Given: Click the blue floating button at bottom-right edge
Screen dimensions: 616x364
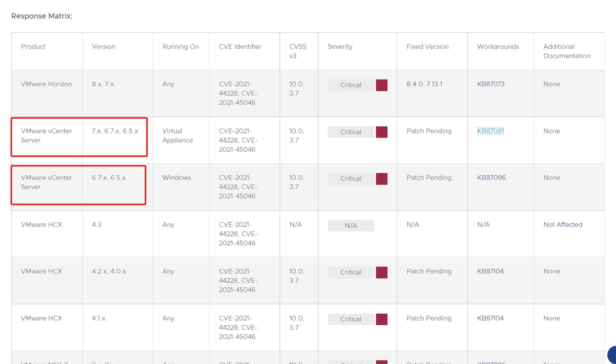Looking at the screenshot, I should coord(612,355).
